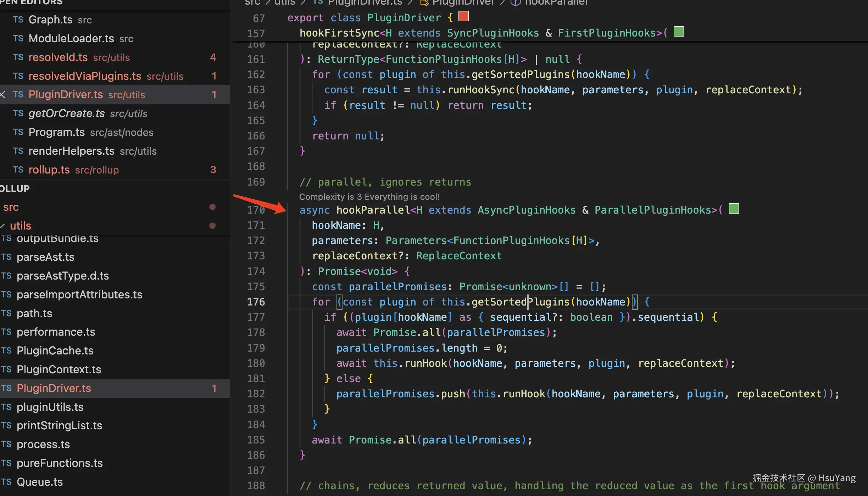Click TS icon beside ModuleLoader.ts
The image size is (868, 496).
pyautogui.click(x=18, y=38)
